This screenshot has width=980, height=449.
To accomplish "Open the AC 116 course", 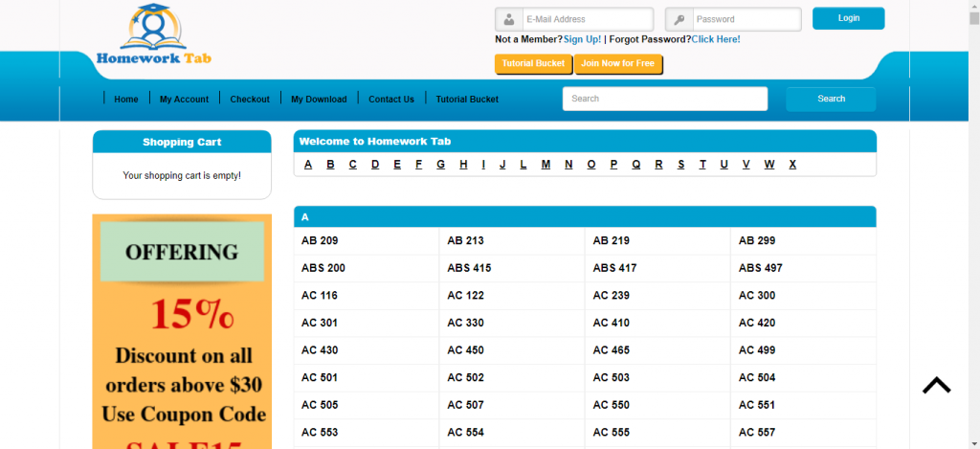I will pos(320,296).
